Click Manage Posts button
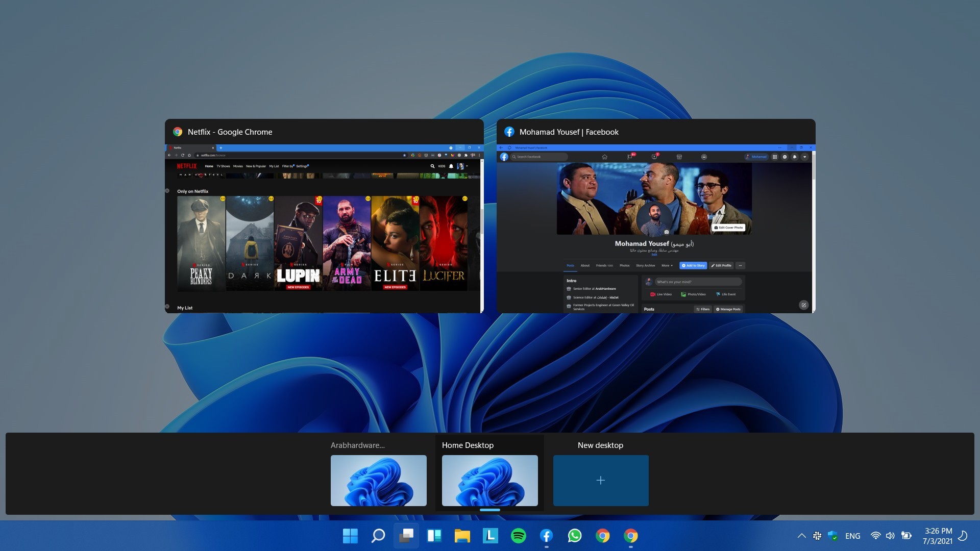The width and height of the screenshot is (980, 551). 728,309
